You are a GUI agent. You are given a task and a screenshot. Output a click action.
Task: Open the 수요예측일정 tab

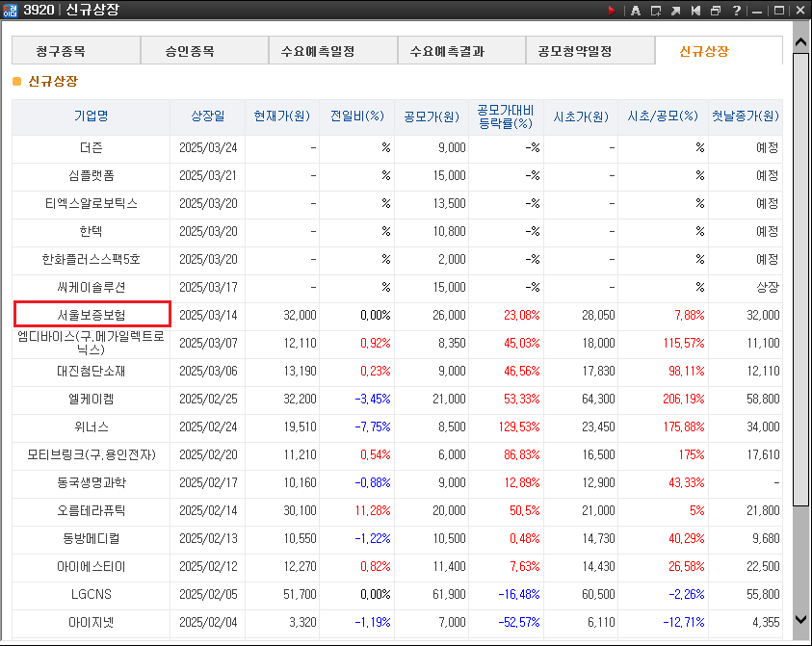[333, 51]
